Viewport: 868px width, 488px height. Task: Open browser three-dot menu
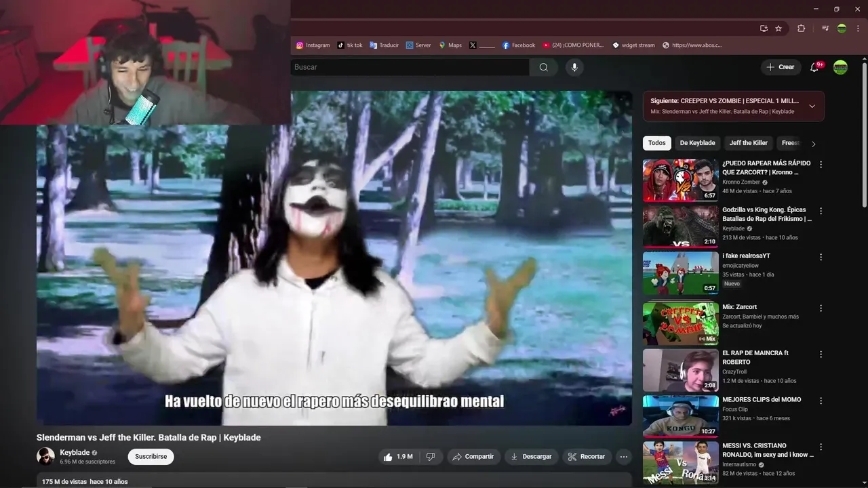pyautogui.click(x=856, y=28)
